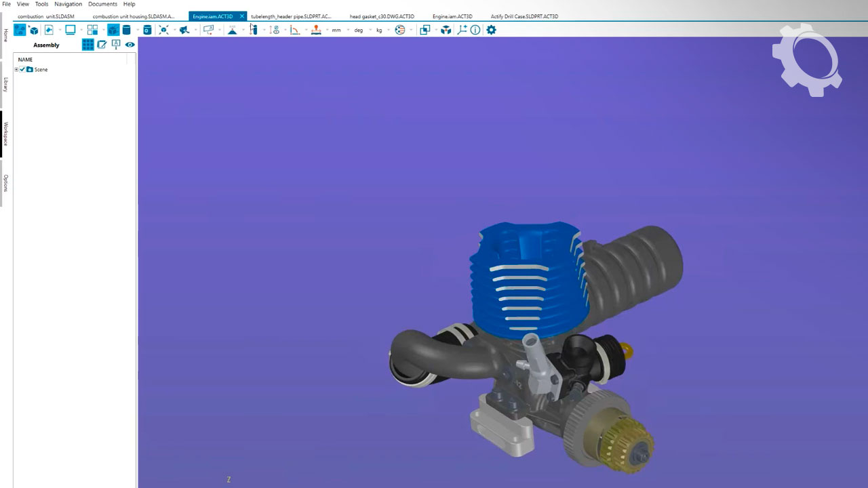
Task: Uncheck the Scene checkbox
Action: pyautogui.click(x=22, y=69)
